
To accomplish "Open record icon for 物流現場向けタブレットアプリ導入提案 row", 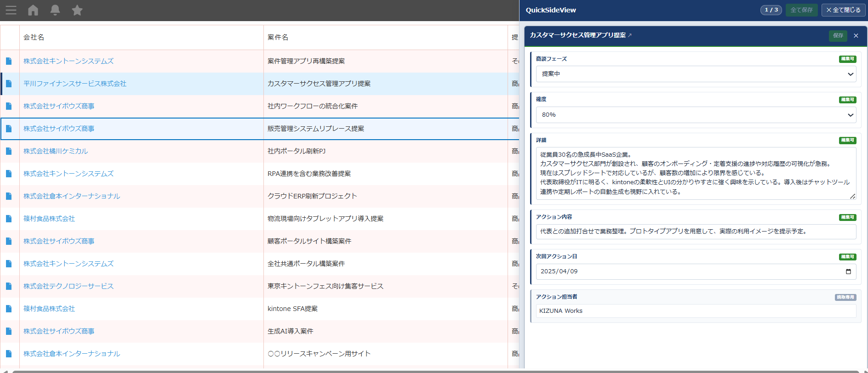I will tap(9, 219).
